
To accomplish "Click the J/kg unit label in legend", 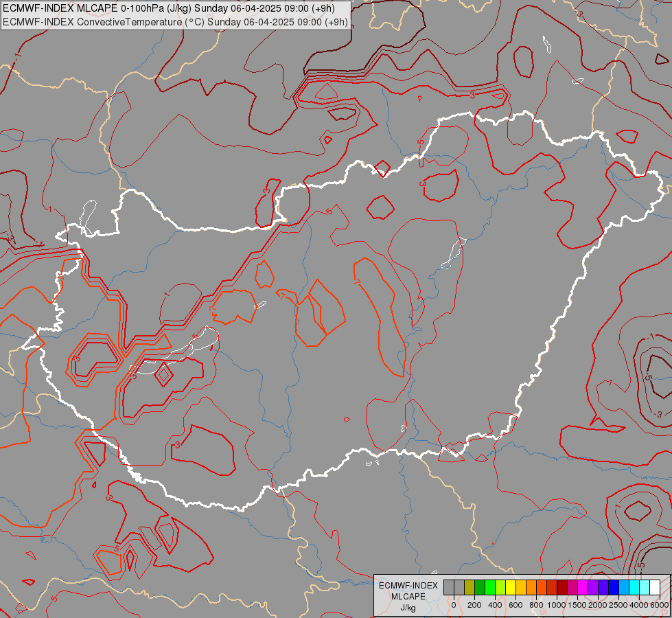I will 408,608.
